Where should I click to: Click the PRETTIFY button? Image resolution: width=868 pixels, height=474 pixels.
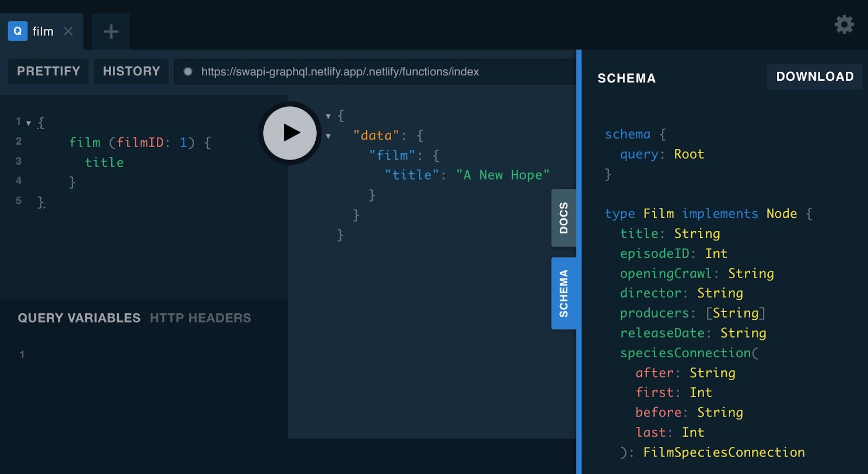(48, 71)
